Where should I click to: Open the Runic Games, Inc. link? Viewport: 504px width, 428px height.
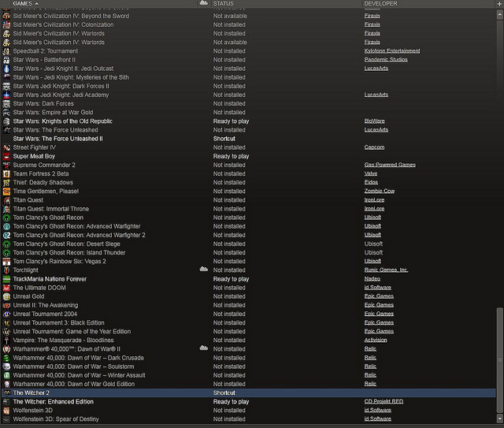coord(386,270)
